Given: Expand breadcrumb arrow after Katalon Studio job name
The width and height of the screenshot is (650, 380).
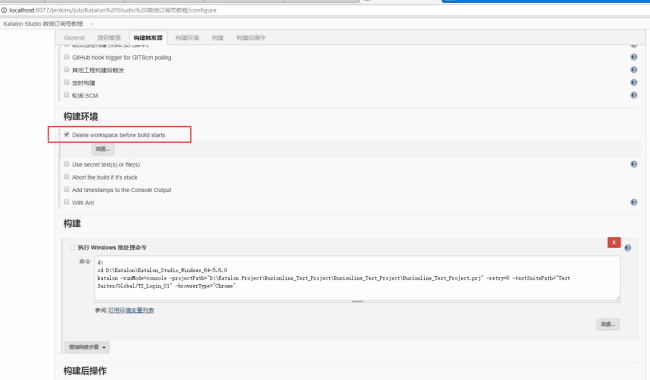Looking at the screenshot, I should 92,24.
